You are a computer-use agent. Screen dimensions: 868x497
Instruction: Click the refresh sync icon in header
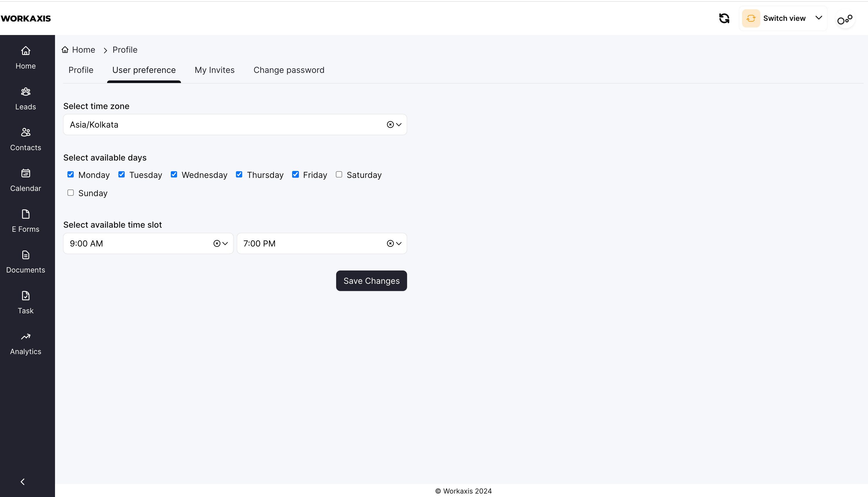pos(724,18)
